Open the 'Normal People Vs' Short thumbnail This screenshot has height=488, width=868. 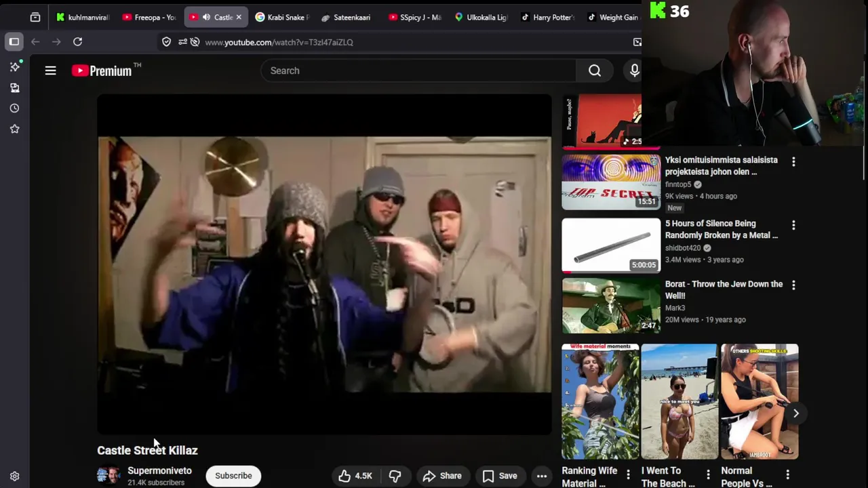coord(759,401)
